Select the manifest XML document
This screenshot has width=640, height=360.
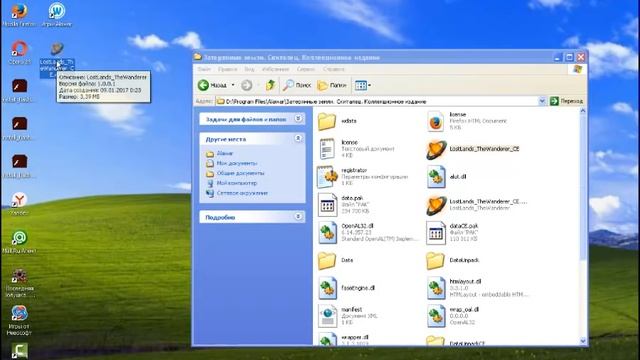[348, 316]
